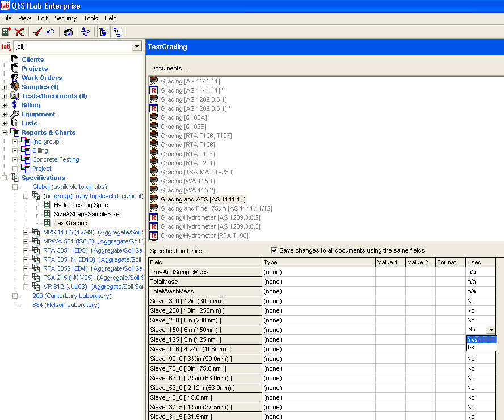
Task: Choose 'No' option in the Used dropdown list
Action: (x=481, y=347)
